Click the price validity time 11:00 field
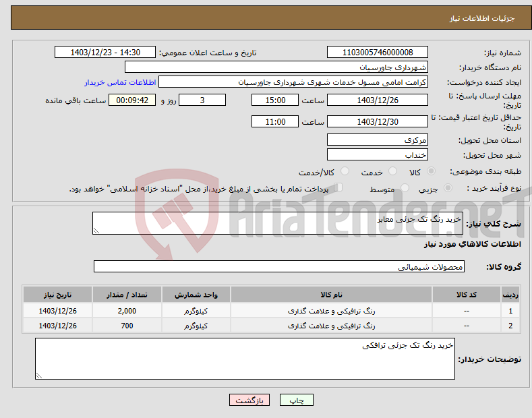532x418 pixels. click(275, 121)
